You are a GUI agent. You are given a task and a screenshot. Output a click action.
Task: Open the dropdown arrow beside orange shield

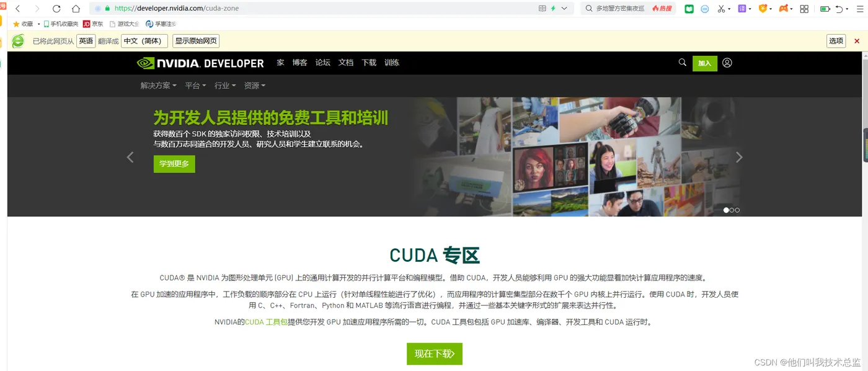click(x=771, y=9)
